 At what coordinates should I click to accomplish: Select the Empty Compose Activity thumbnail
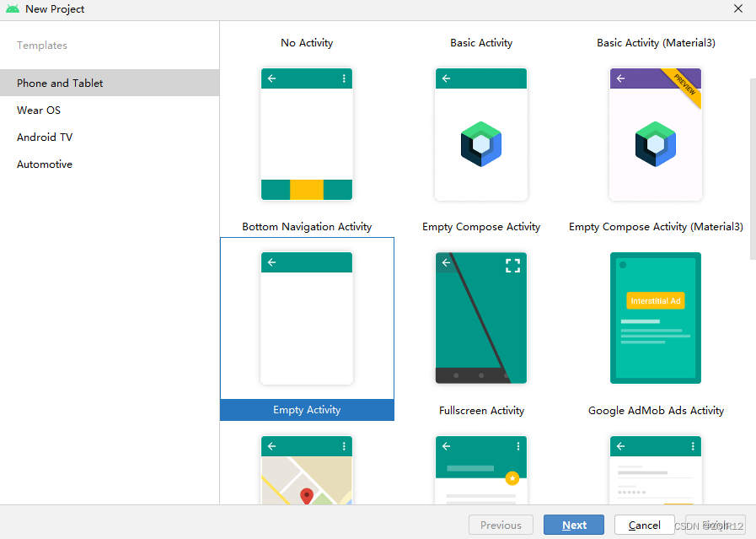click(481, 134)
